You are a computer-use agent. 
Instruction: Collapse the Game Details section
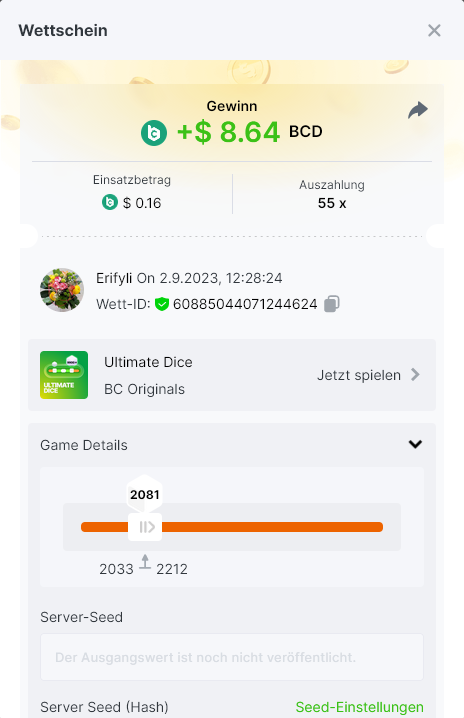coord(415,444)
